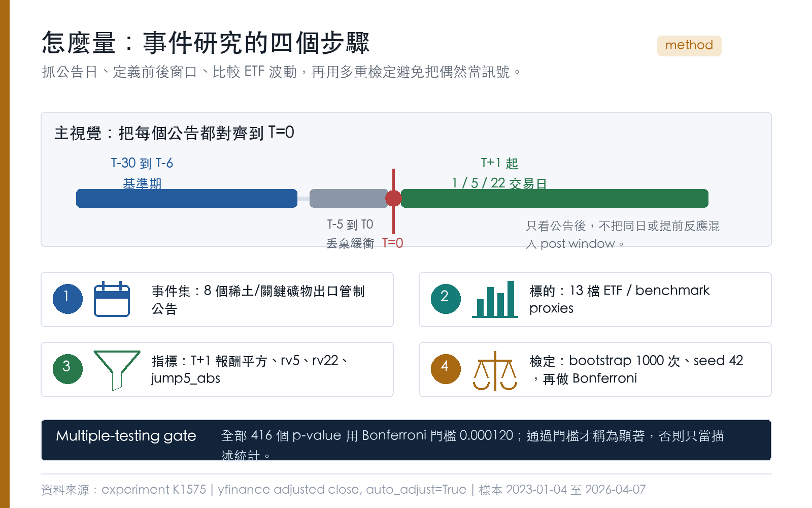Click the calendar icon in step 1
Viewport: 812px width, 508px height.
[112, 299]
